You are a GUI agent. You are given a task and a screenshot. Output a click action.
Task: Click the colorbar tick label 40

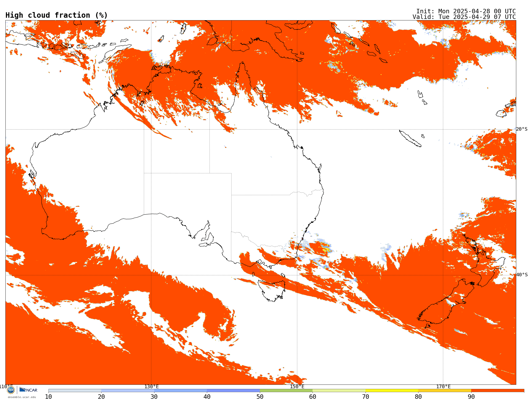point(207,397)
